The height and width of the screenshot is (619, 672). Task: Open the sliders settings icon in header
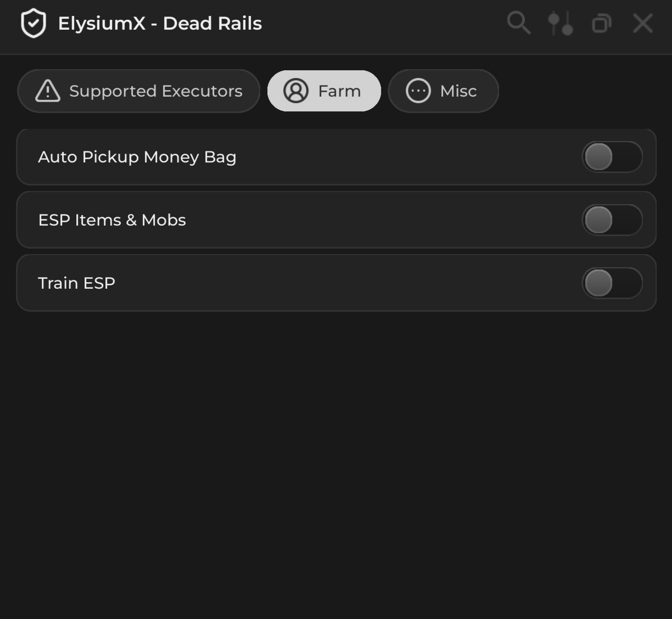(561, 24)
